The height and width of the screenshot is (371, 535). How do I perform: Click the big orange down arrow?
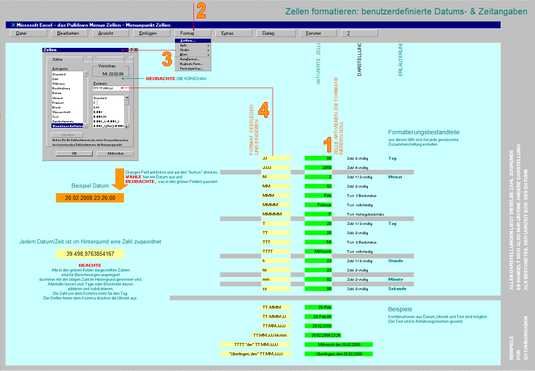[120, 179]
